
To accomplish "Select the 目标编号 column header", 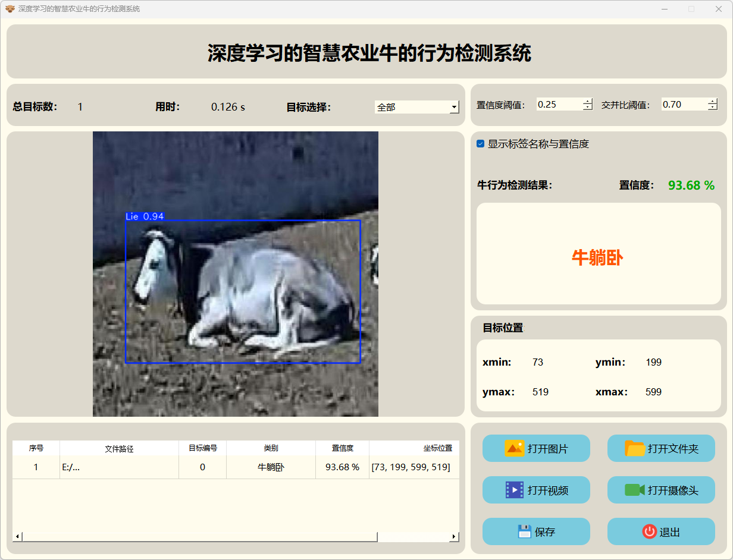I will coord(203,448).
